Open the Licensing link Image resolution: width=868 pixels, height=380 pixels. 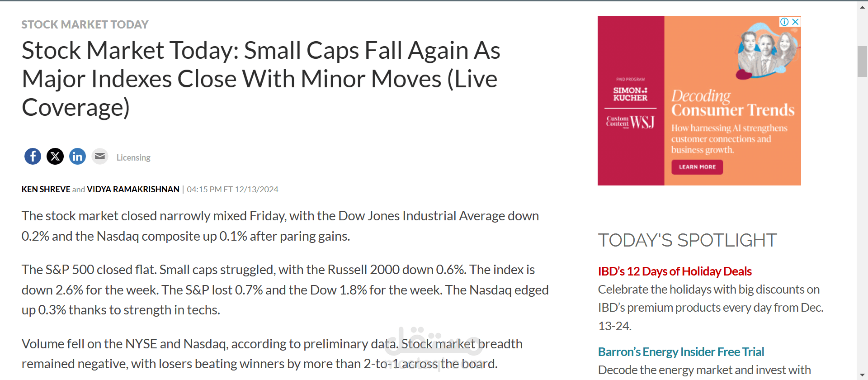[x=133, y=157]
